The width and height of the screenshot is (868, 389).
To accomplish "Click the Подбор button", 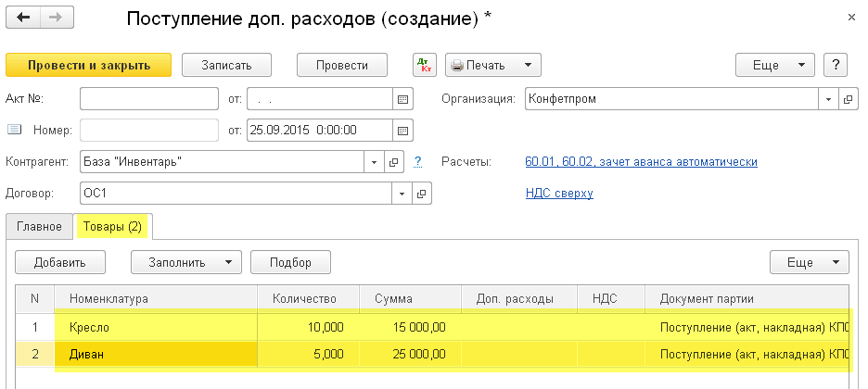I will 290,262.
